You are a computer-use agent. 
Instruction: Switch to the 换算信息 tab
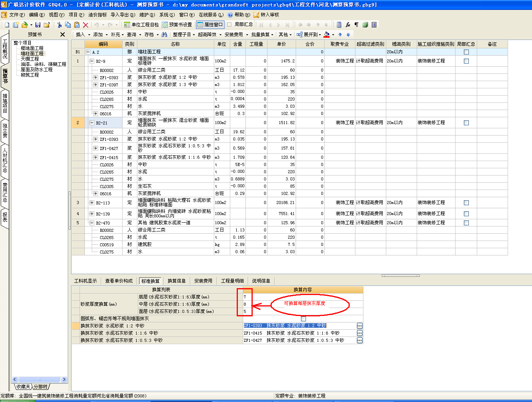(x=177, y=281)
